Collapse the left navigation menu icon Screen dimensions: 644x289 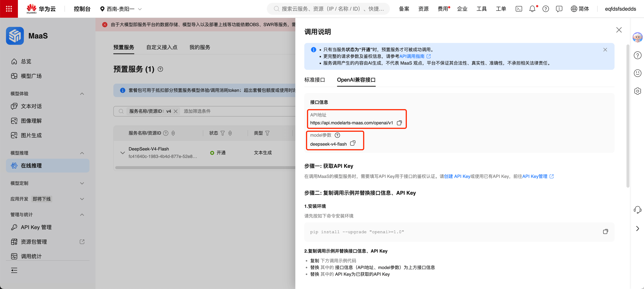(14, 270)
